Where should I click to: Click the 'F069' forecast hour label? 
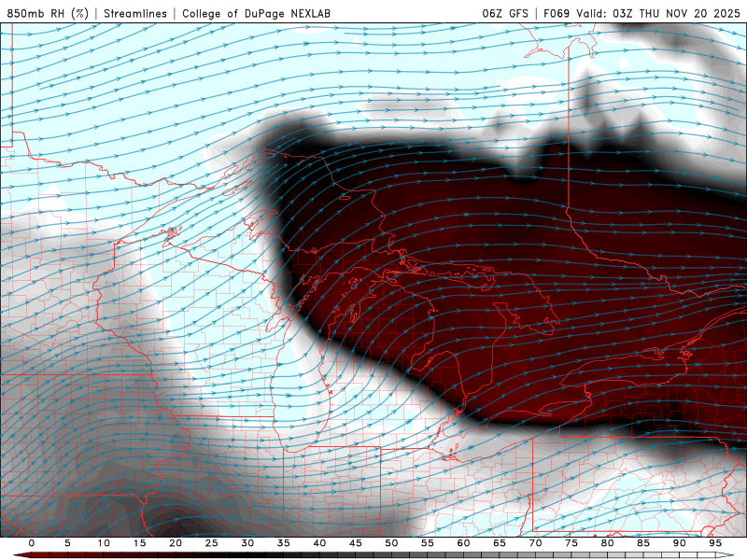tap(557, 13)
